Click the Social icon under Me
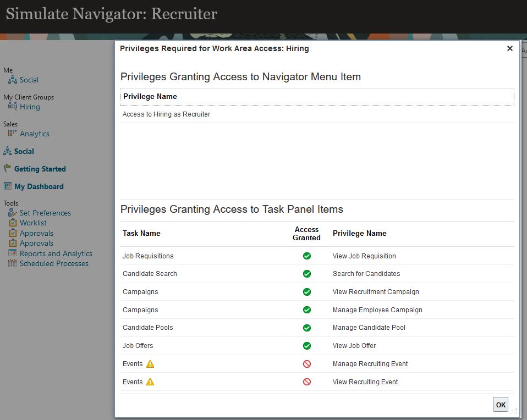 click(x=13, y=80)
